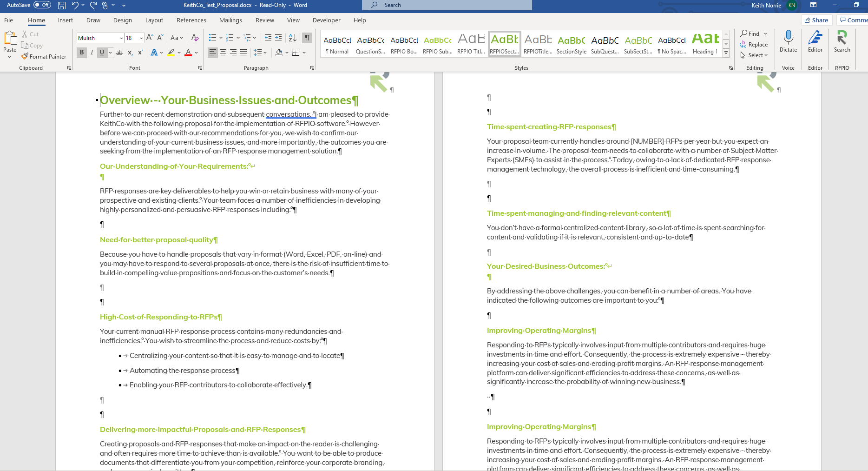Center the text
The height and width of the screenshot is (471, 868).
coord(223,53)
